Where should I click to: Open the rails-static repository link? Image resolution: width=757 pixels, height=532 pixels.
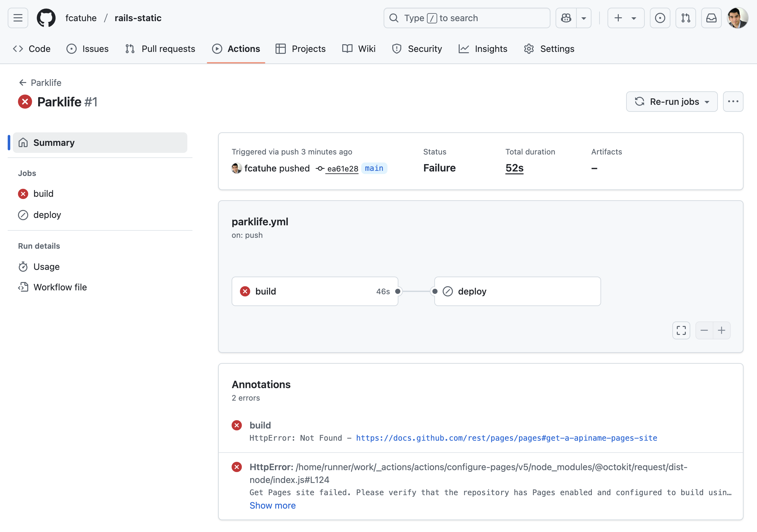click(x=138, y=18)
